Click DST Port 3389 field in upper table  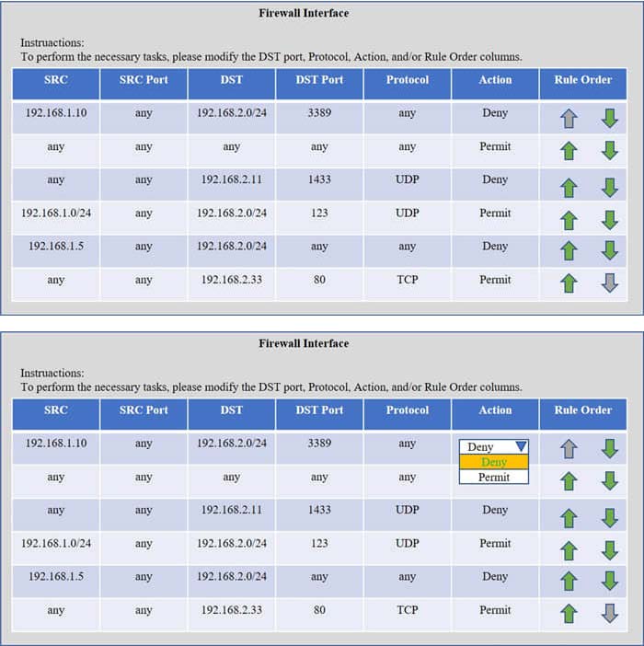(x=319, y=113)
